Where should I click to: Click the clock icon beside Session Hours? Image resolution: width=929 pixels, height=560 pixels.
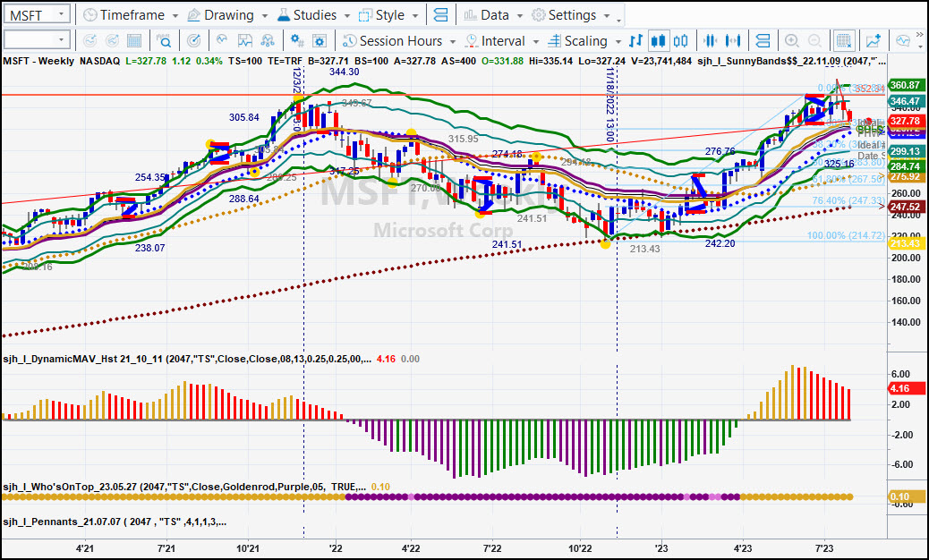tap(350, 41)
